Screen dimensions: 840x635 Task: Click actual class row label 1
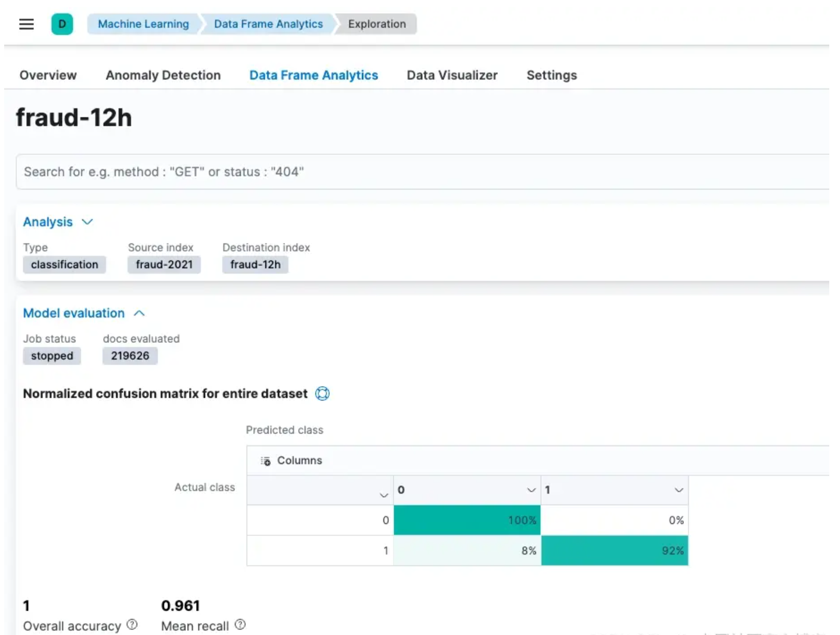click(320, 550)
